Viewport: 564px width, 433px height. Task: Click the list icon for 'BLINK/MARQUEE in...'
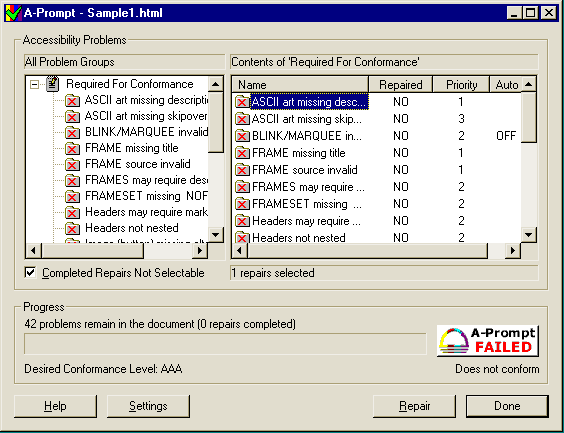pos(242,136)
